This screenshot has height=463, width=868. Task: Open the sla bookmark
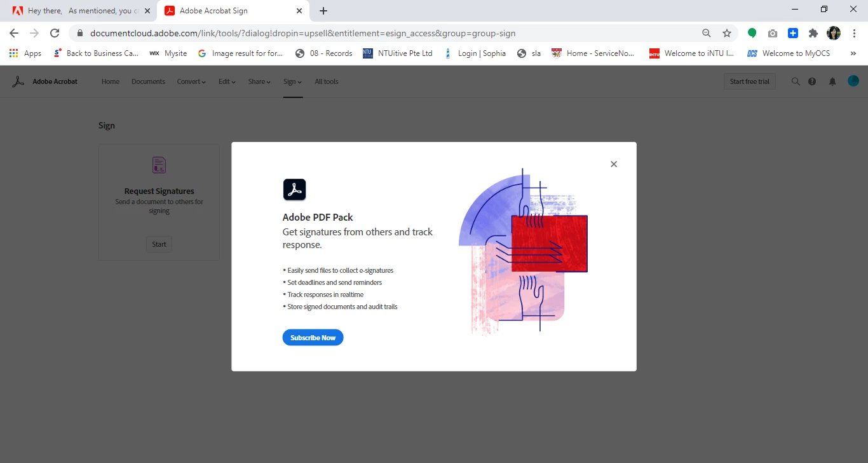pyautogui.click(x=529, y=53)
